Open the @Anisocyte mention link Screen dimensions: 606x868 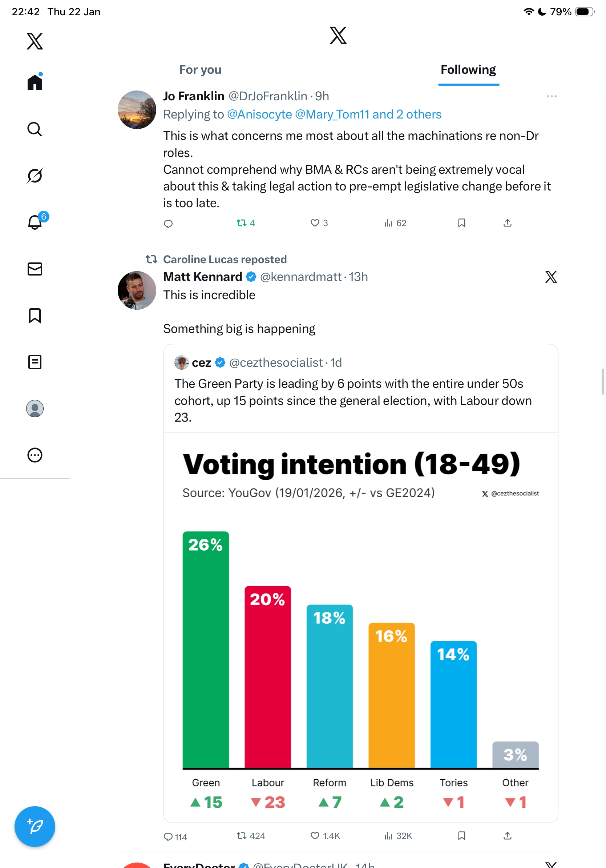(x=259, y=114)
